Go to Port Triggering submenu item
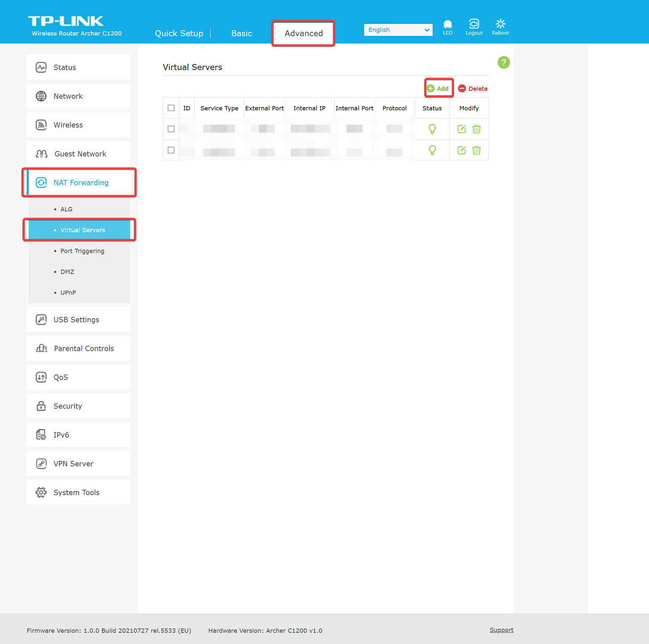 coord(82,251)
